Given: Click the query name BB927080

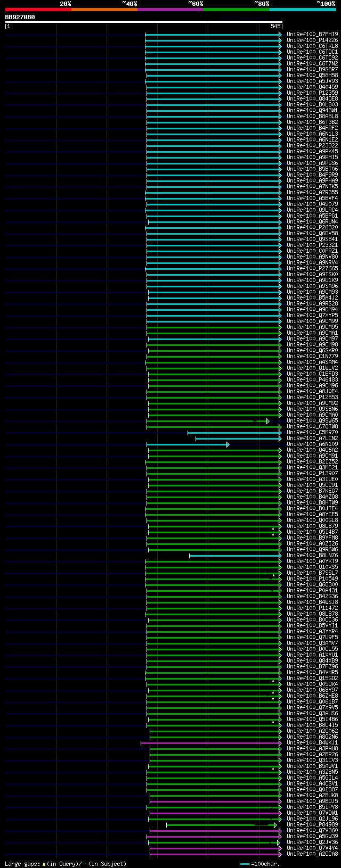Looking at the screenshot, I should click(x=20, y=17).
